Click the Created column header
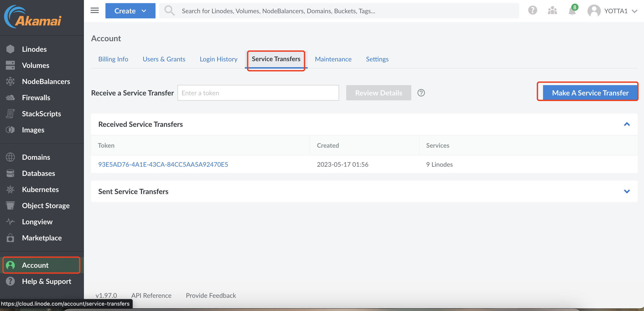 click(328, 145)
